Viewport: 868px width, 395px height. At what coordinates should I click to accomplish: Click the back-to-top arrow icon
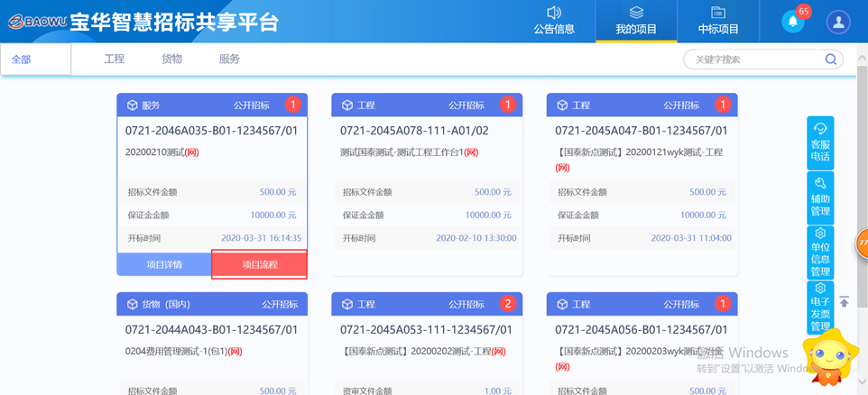845,302
